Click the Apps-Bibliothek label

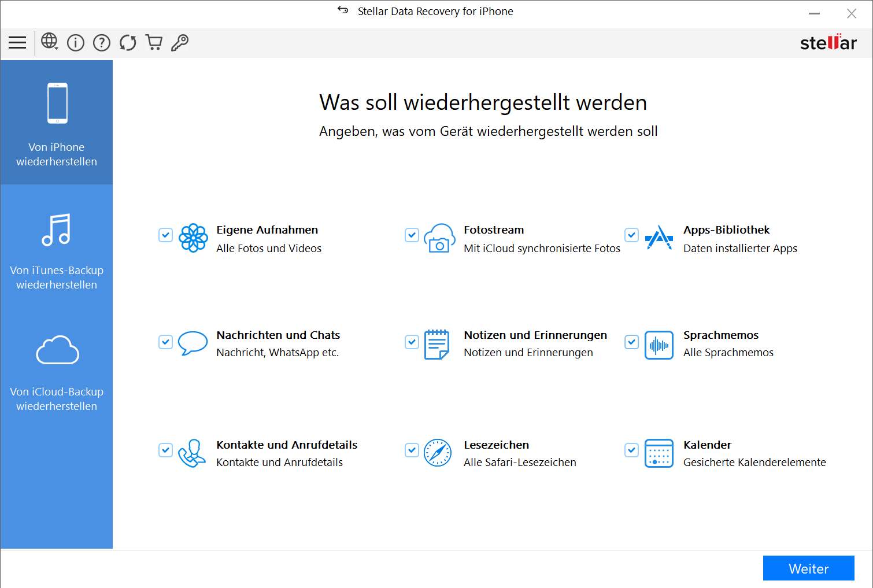coord(726,230)
